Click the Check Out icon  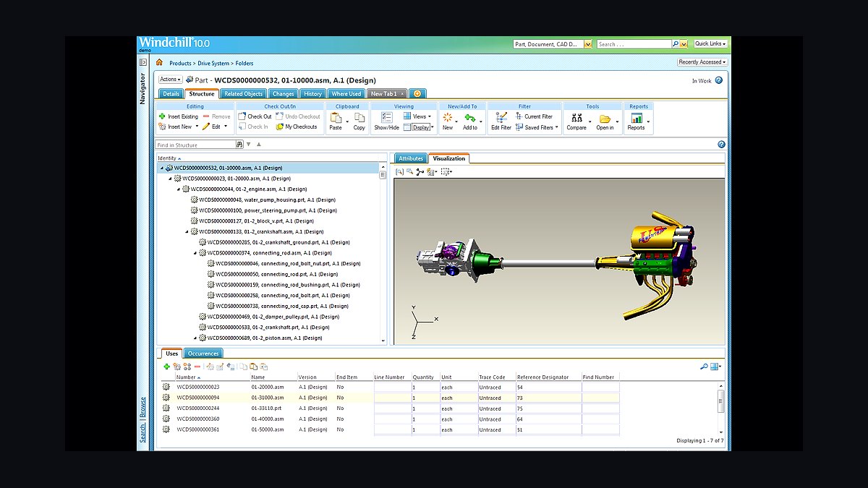[x=242, y=116]
